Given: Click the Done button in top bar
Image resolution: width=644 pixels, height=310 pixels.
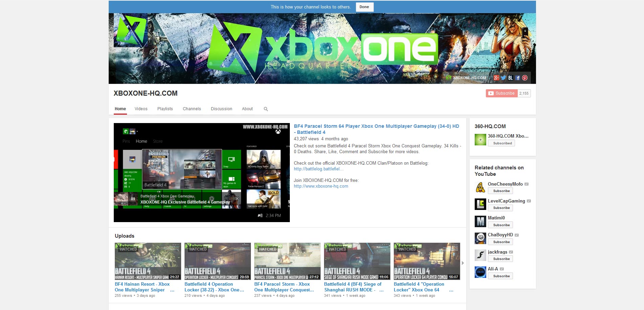Looking at the screenshot, I should (x=364, y=7).
